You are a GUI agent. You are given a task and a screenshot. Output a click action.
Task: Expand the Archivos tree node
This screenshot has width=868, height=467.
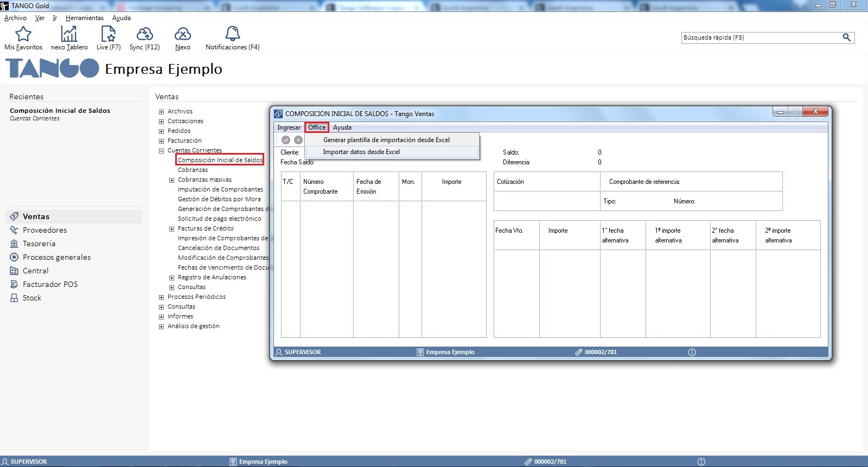click(161, 112)
